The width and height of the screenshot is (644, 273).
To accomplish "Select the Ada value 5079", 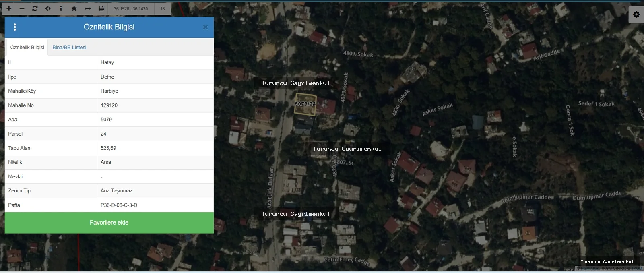I will click(x=106, y=120).
